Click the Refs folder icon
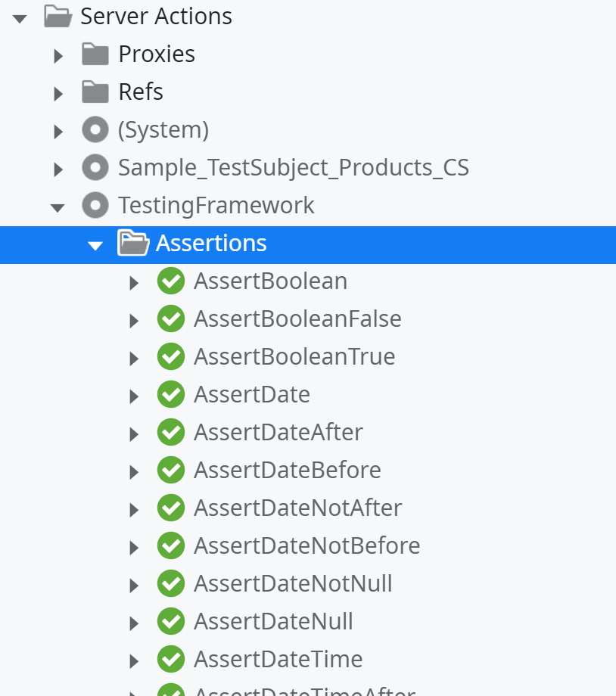 click(x=95, y=92)
